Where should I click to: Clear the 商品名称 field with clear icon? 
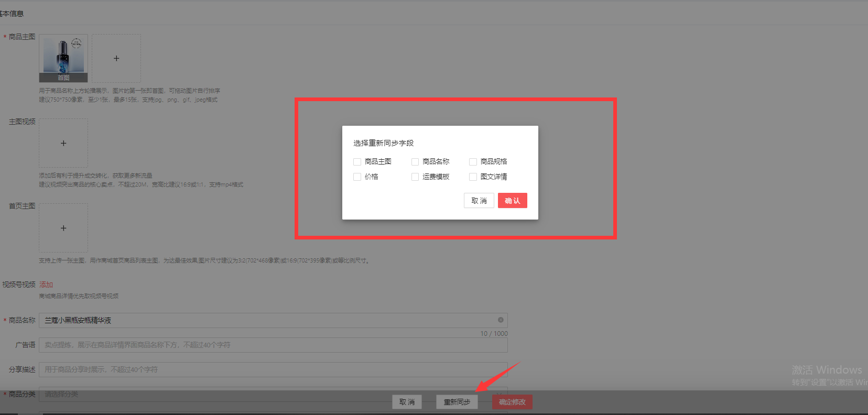click(501, 320)
